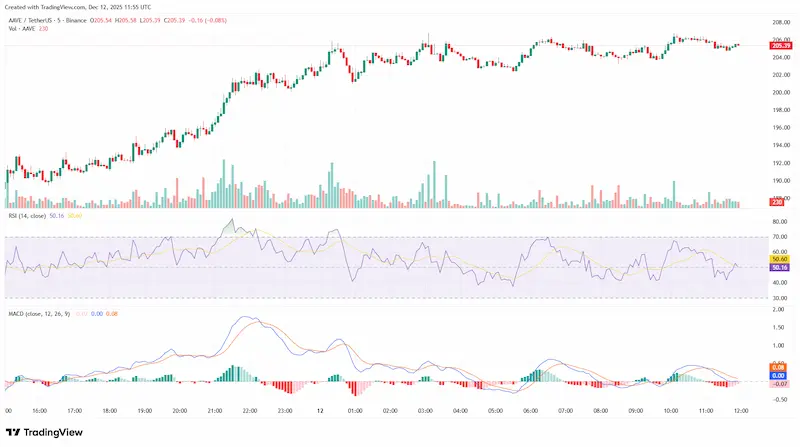Click the close price value C205.39
This screenshot has height=447, width=800.
click(177, 21)
